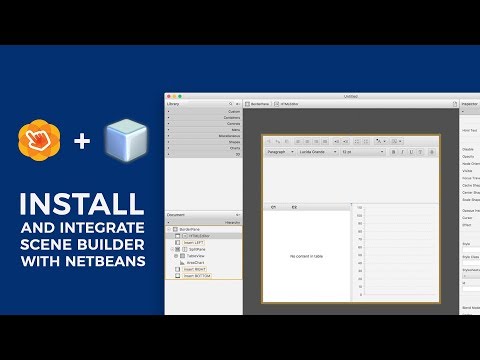Collapse the Inspector properties section arrow
This screenshot has width=480, height=360.
coord(463,111)
